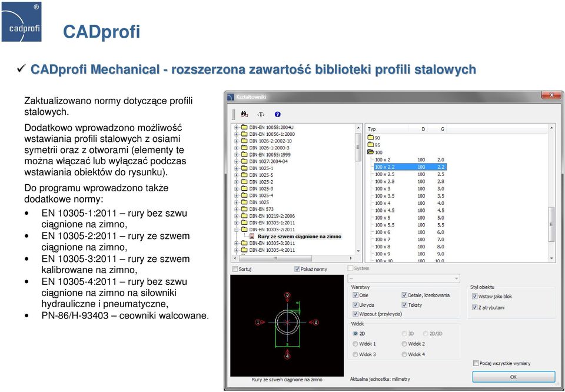Open the blue help question mark icon

tap(277, 114)
